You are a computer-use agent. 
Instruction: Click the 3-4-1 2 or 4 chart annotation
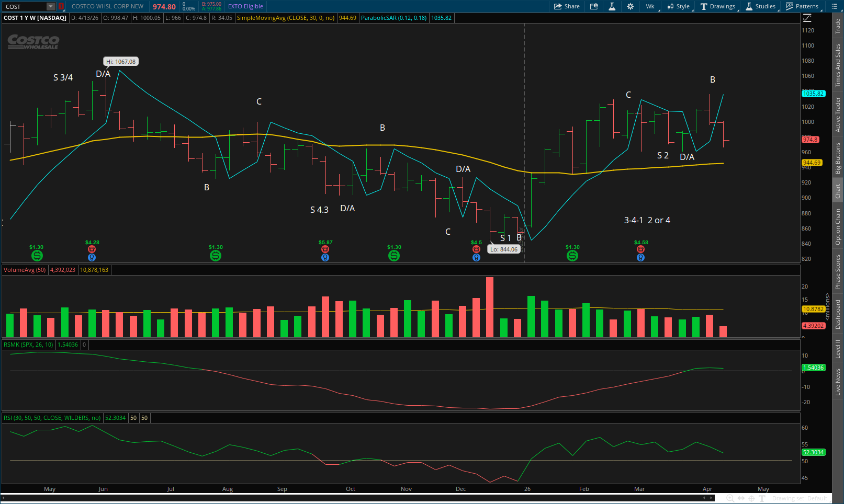pyautogui.click(x=647, y=220)
